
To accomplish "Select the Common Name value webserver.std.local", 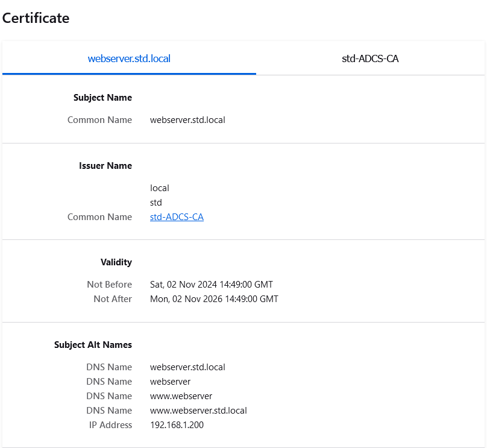I will (x=187, y=119).
